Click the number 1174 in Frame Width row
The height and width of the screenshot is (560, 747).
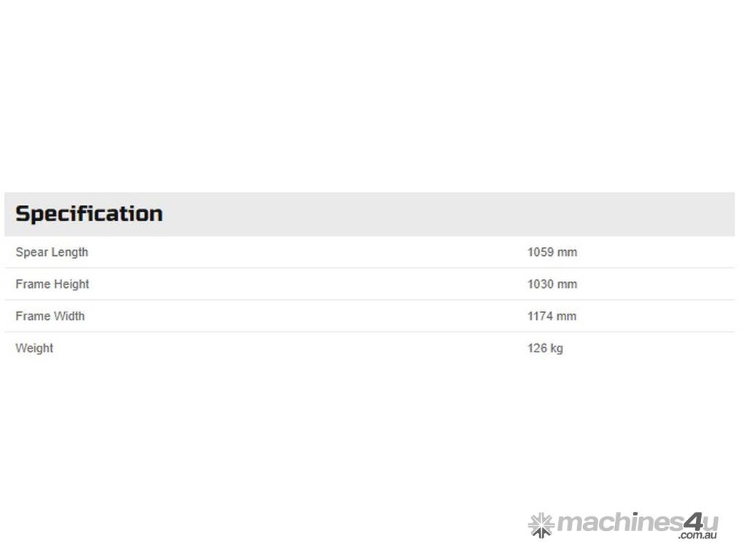click(541, 316)
